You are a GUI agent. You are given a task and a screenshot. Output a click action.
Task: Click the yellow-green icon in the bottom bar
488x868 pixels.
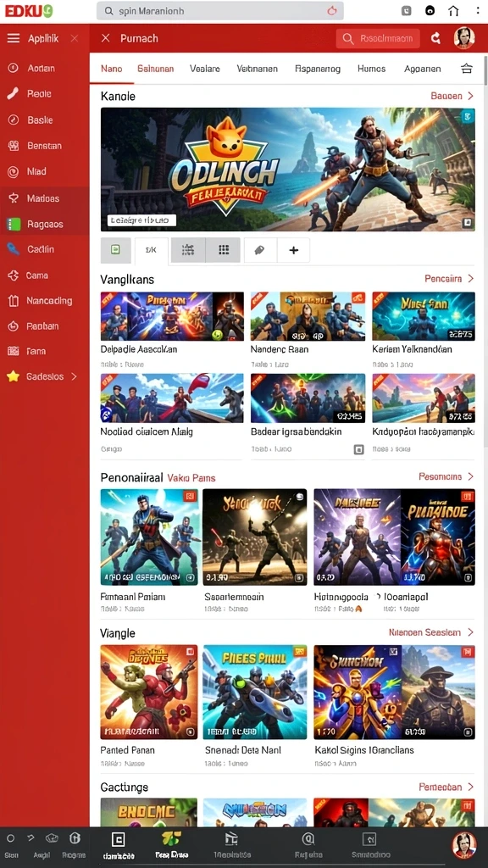click(x=171, y=838)
